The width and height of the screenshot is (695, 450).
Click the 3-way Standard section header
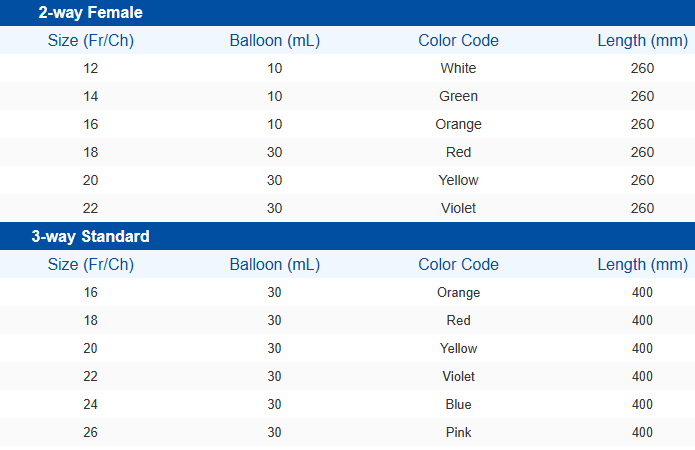(x=90, y=237)
